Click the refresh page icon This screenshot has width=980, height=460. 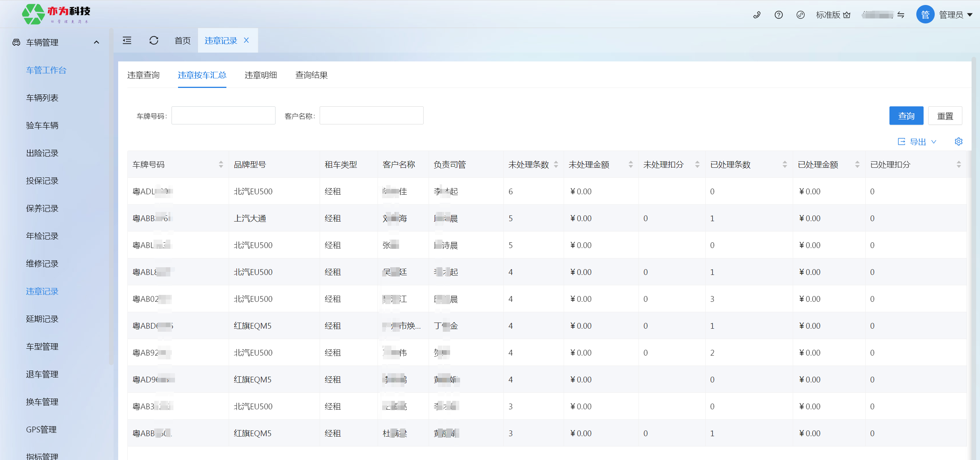click(154, 40)
